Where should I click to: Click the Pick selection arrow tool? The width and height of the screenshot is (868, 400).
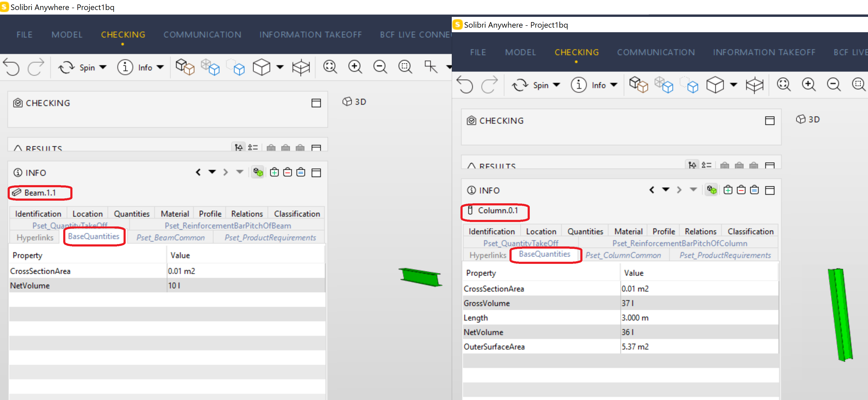[430, 67]
